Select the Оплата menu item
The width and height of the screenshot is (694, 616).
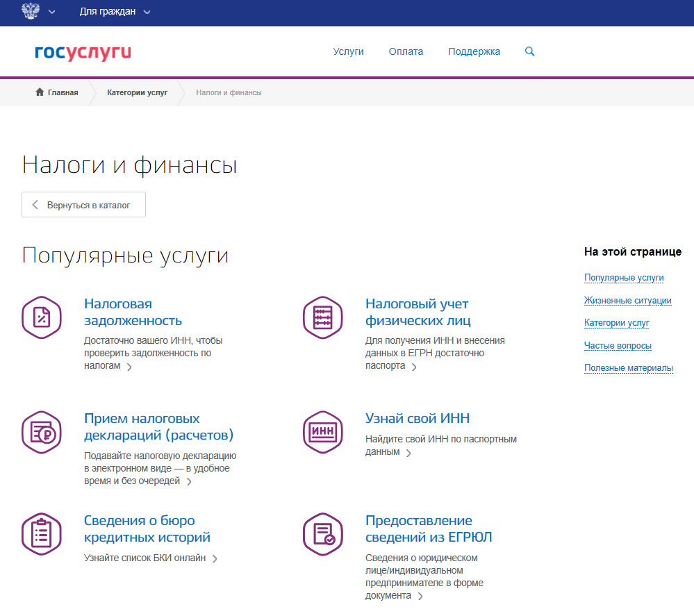tap(405, 51)
